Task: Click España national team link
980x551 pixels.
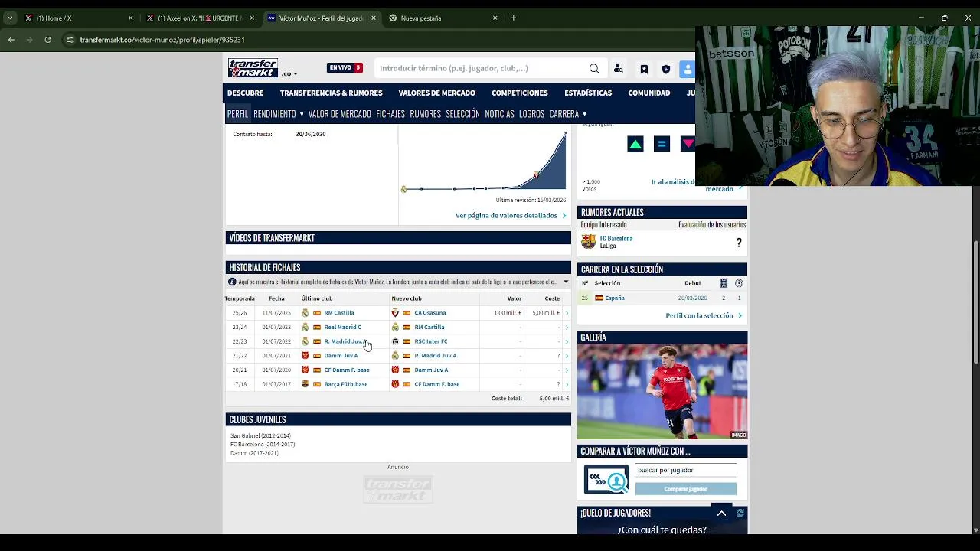Action: tap(615, 298)
